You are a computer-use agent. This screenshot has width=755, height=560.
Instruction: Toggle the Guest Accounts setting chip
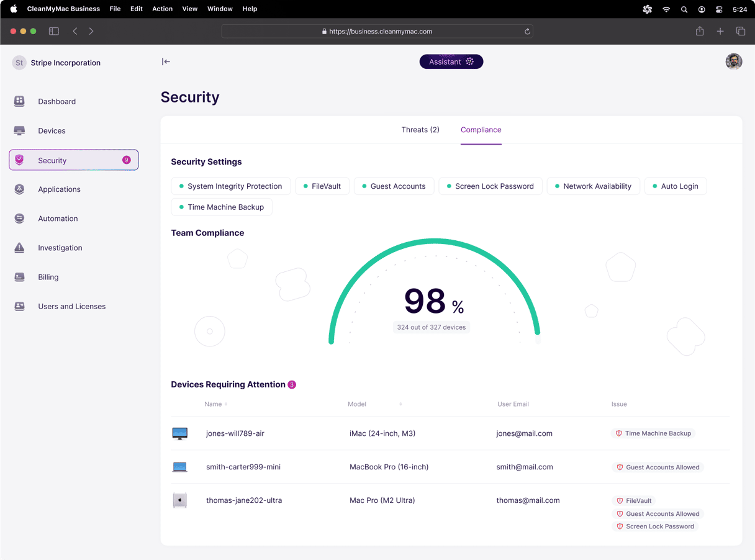[x=394, y=186]
